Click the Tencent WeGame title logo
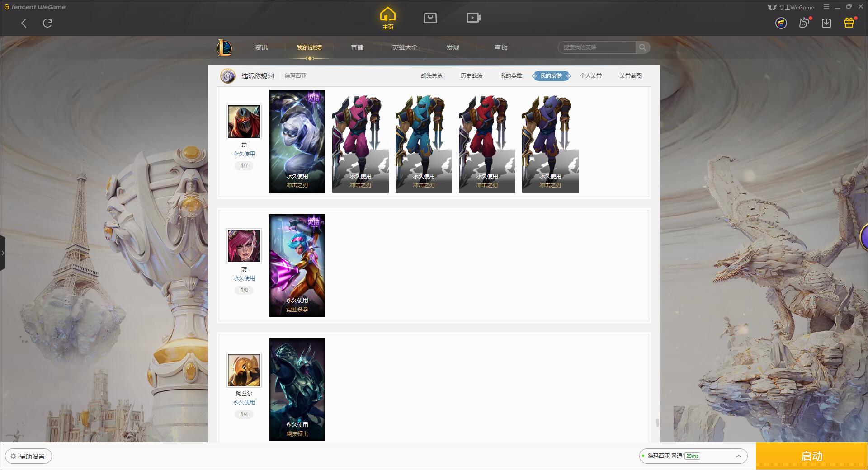Viewport: 868px width, 470px height. [x=35, y=7]
